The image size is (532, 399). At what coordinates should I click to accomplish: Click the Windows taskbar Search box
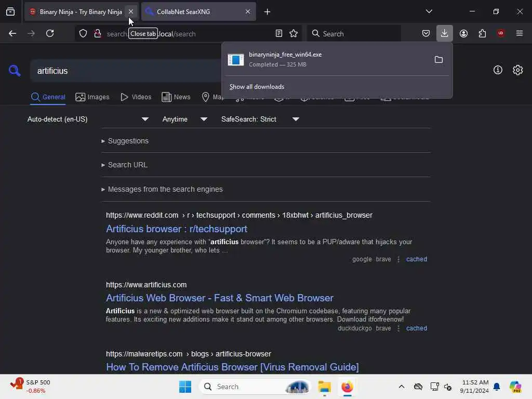click(255, 387)
